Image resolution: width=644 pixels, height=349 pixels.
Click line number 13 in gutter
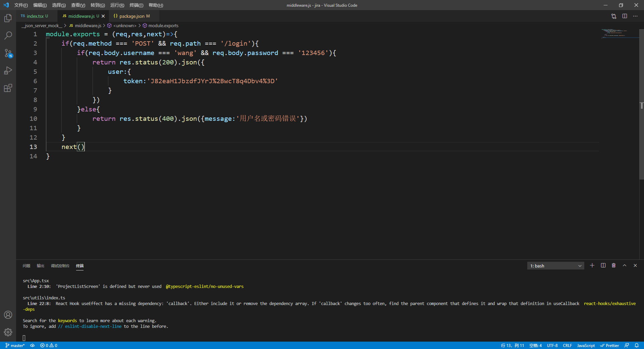pos(33,147)
